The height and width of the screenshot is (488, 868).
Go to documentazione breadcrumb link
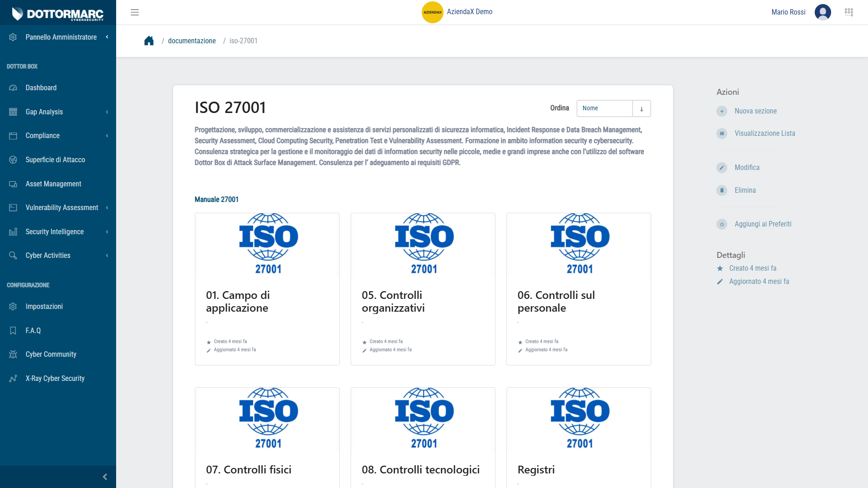click(192, 41)
